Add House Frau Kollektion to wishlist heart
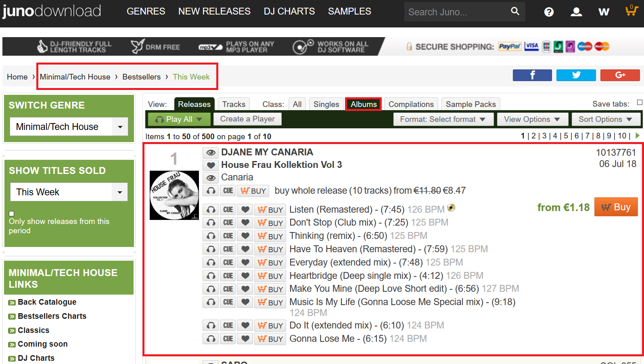Image resolution: width=644 pixels, height=364 pixels. [211, 165]
